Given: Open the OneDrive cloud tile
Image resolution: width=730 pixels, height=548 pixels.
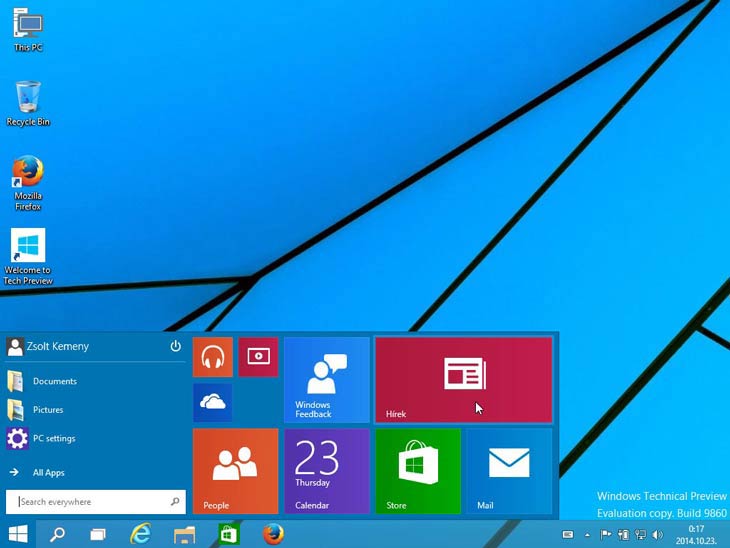Looking at the screenshot, I should pos(212,402).
